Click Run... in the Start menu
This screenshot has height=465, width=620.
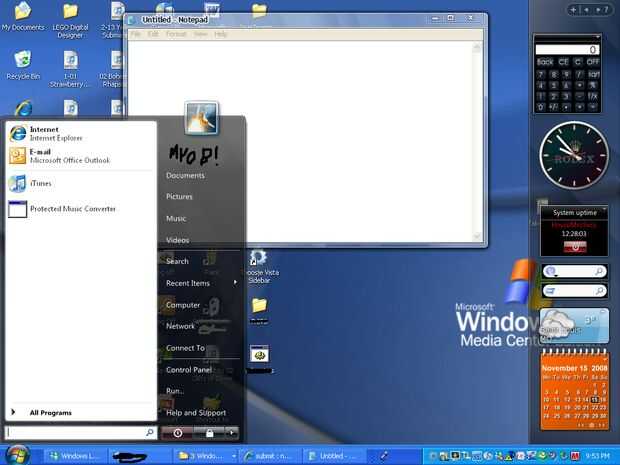[175, 391]
